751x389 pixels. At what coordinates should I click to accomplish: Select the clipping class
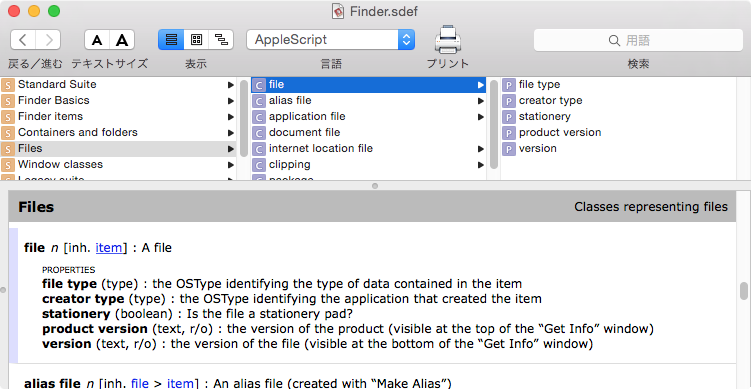(x=368, y=165)
